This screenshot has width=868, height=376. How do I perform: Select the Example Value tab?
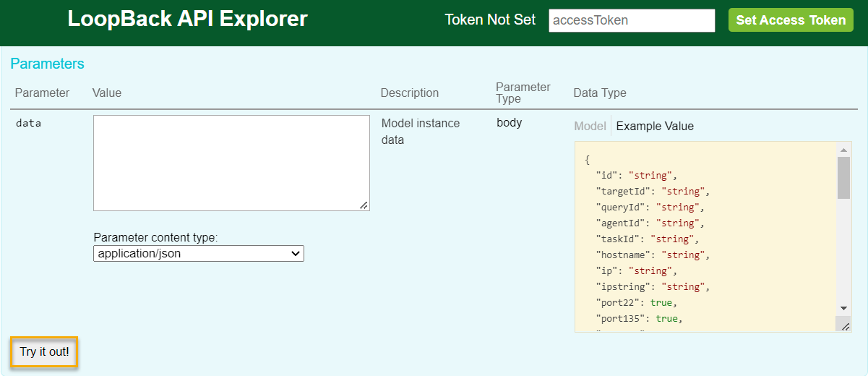(x=655, y=126)
